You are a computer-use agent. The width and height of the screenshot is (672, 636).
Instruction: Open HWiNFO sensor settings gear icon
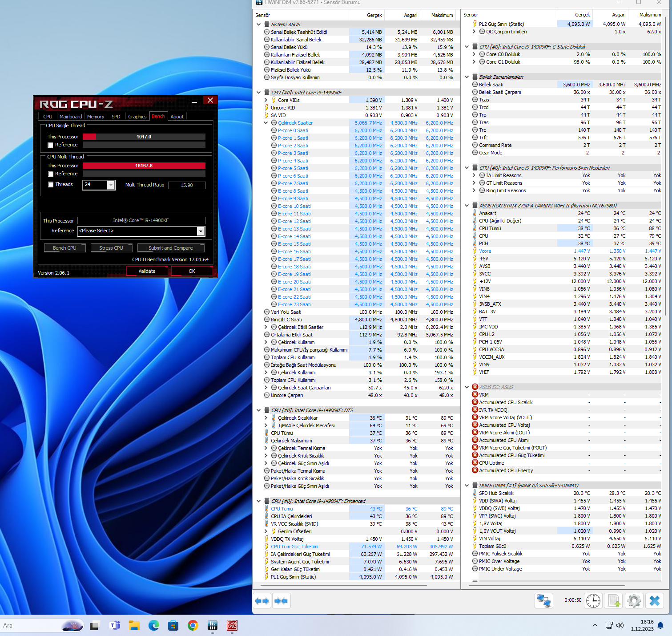point(634,600)
